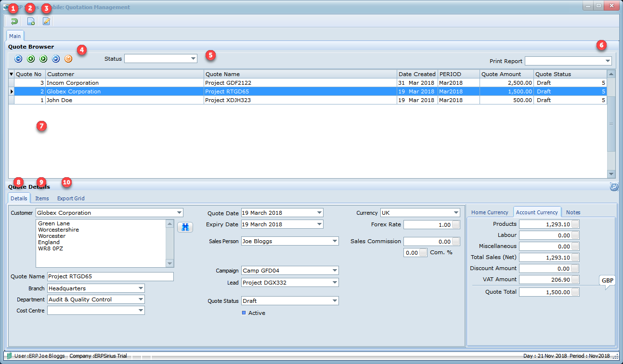The height and width of the screenshot is (364, 623).
Task: Expand the Sales Person dropdown
Action: [335, 241]
